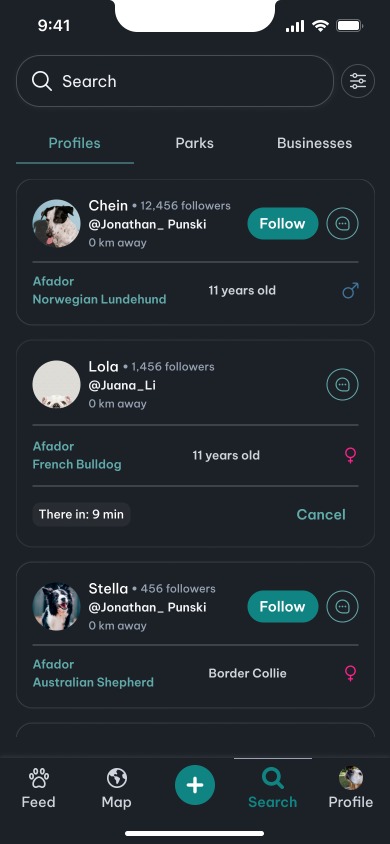The height and width of the screenshot is (844, 390).
Task: Open the Feed paw icon
Action: (38, 778)
